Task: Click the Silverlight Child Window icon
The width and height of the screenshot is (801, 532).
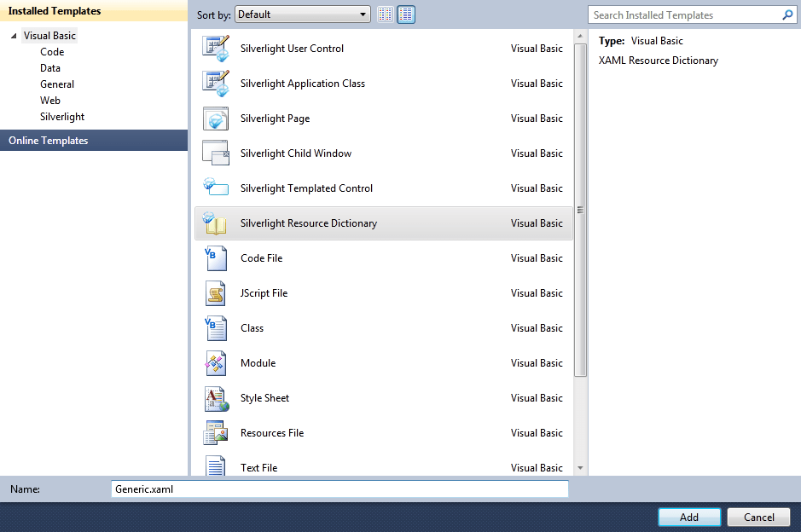Action: (x=215, y=153)
